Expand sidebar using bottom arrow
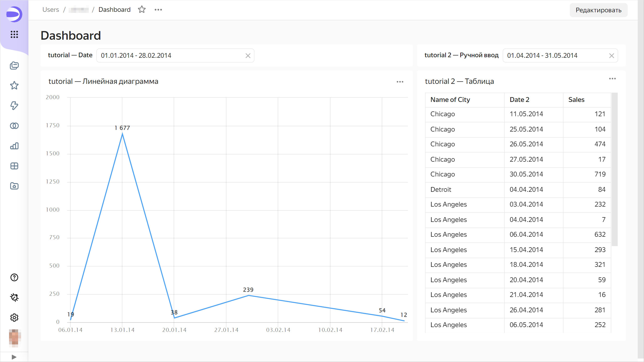Viewport: 644px width, 362px height. [x=14, y=357]
